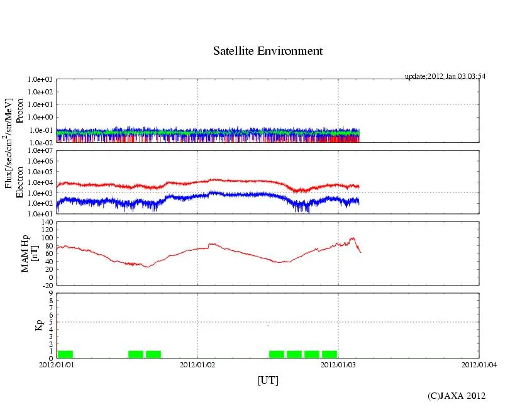Click the blue electron flux curve
Viewport: 532px width, 412px height.
(214, 194)
